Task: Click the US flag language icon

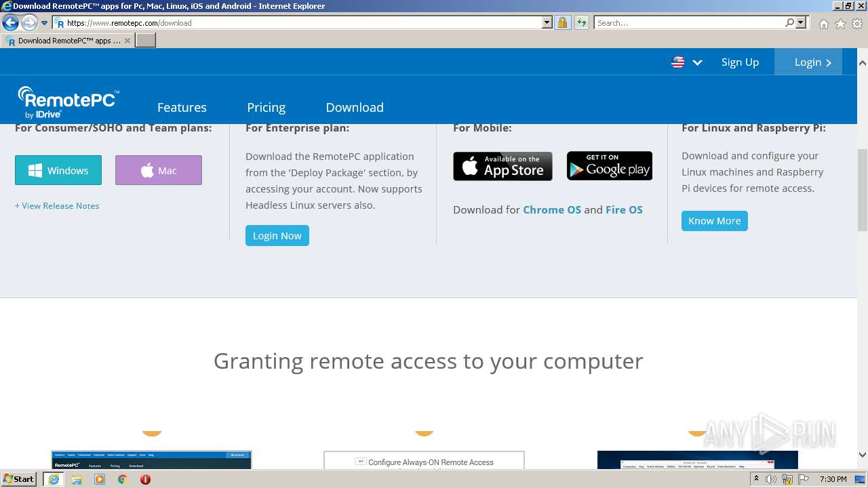Action: (678, 62)
